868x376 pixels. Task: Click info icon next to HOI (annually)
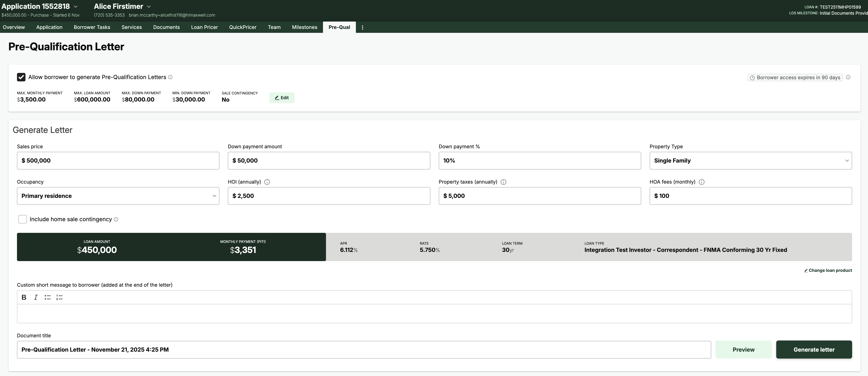tap(267, 182)
